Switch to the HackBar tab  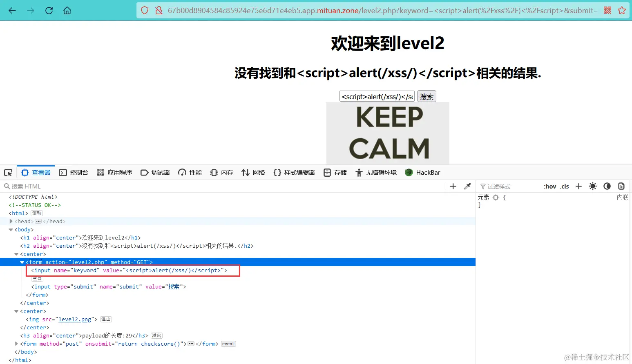point(423,172)
